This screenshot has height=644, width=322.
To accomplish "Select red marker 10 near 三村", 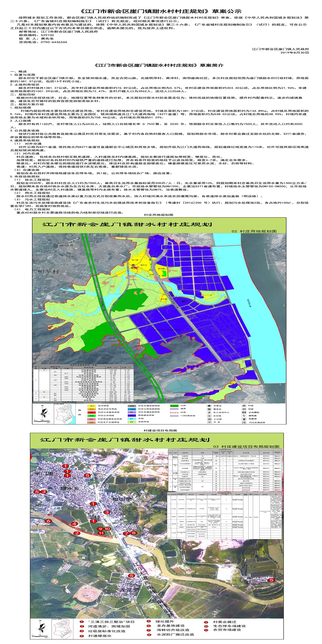I will [108, 529].
